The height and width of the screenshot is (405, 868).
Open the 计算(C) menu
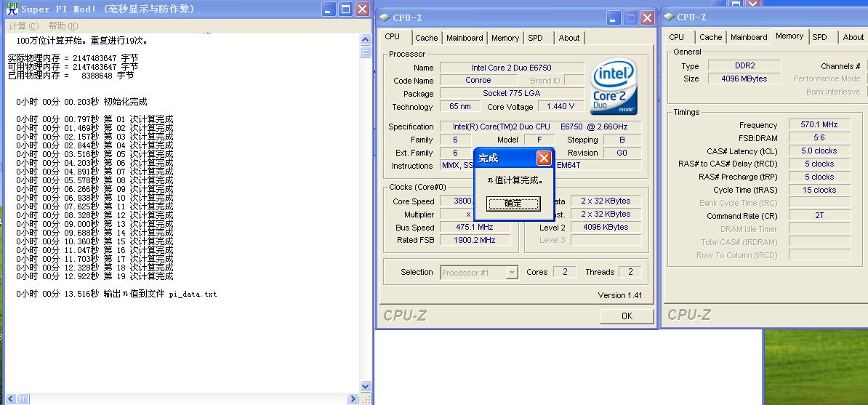(23, 26)
